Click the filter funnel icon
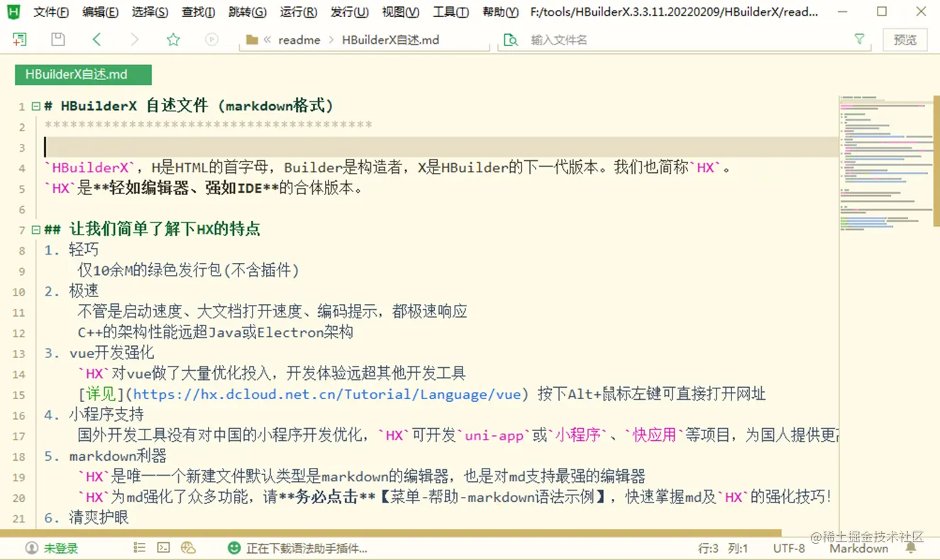Viewport: 940px width, 560px height. click(x=859, y=40)
